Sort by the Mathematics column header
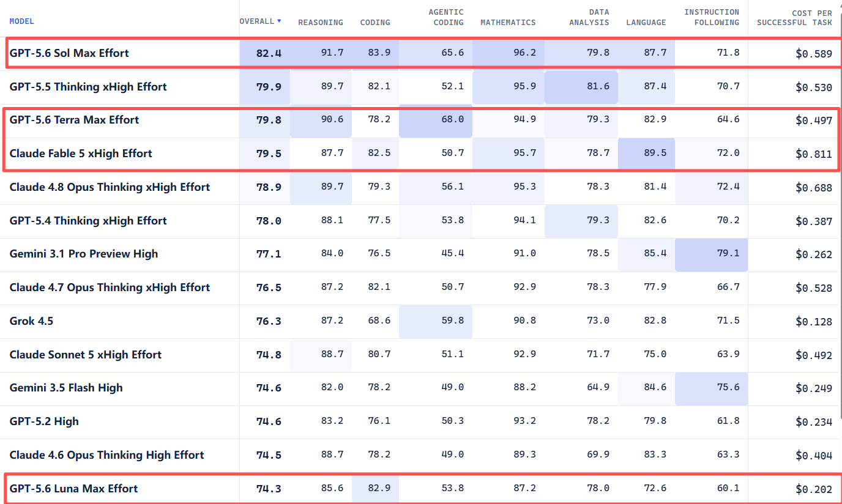This screenshot has width=842, height=504. (x=508, y=23)
